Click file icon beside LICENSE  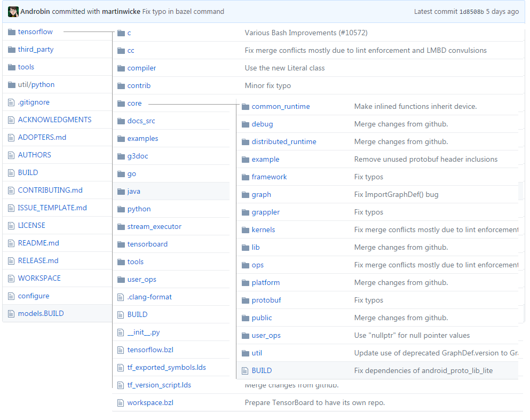click(11, 225)
